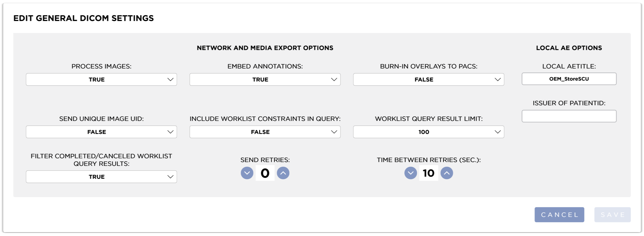Open the Process Images dropdown

click(x=101, y=79)
